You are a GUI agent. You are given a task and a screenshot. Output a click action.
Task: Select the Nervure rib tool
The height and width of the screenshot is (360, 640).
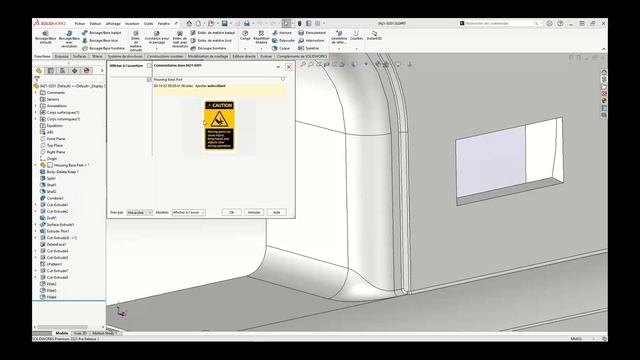282,33
